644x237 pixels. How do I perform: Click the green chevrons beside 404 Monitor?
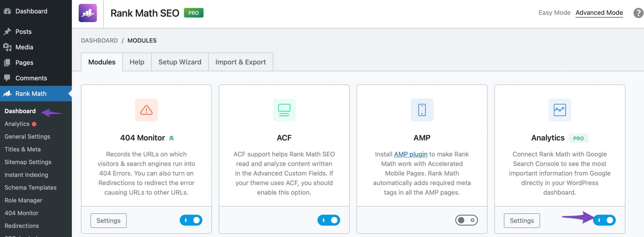(x=171, y=138)
